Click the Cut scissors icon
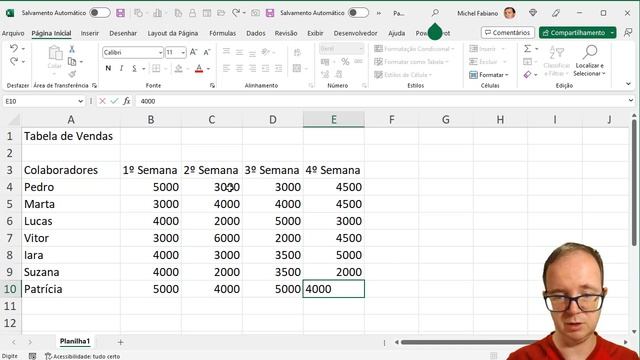The image size is (640, 360). pyautogui.click(x=72, y=49)
